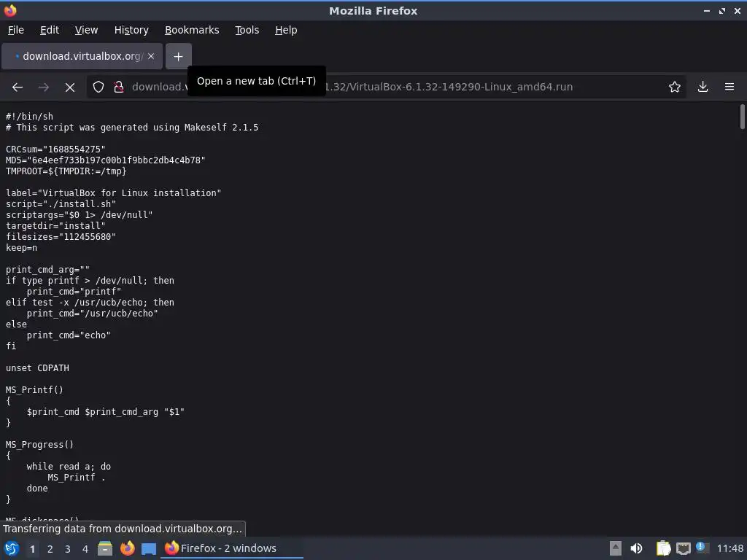
Task: Click the print_cmd="/usr/ucb/echo" line
Action: [93, 314]
